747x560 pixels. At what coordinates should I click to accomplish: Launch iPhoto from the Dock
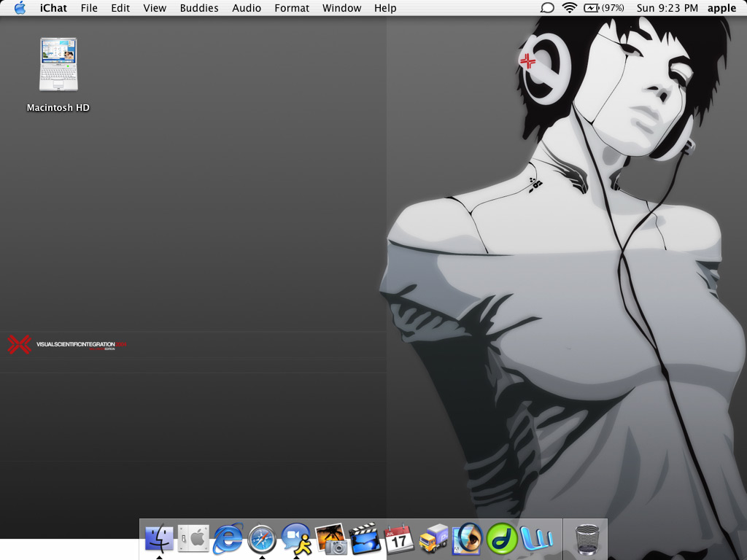pos(330,539)
